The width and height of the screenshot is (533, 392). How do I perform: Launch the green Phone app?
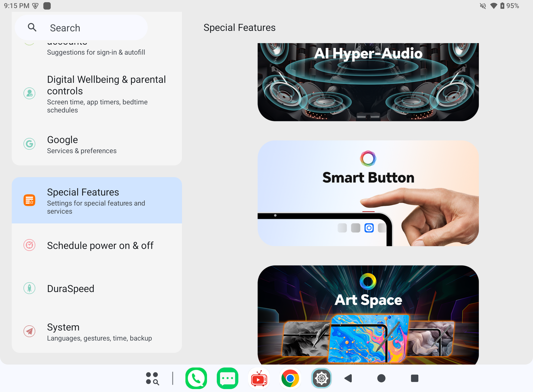click(196, 378)
